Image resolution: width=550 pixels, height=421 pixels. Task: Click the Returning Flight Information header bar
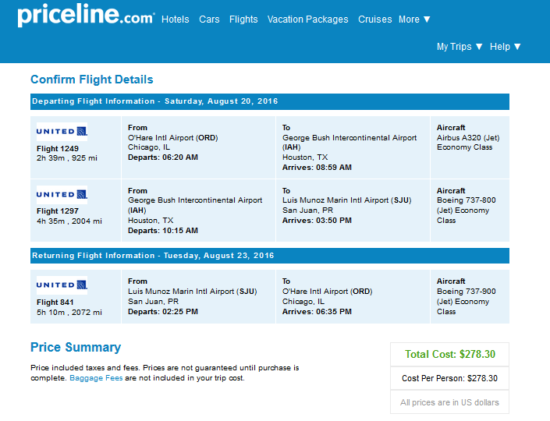pos(270,255)
